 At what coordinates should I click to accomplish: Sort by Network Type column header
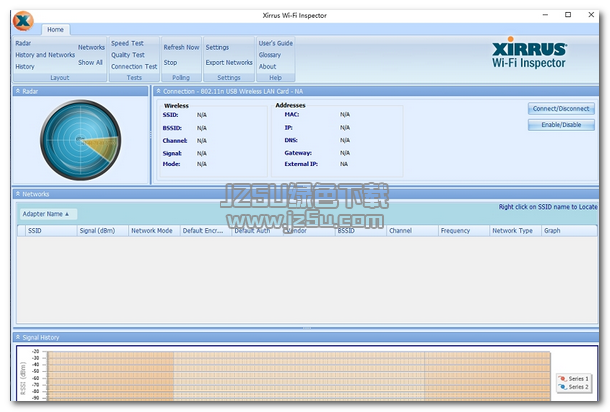point(515,231)
